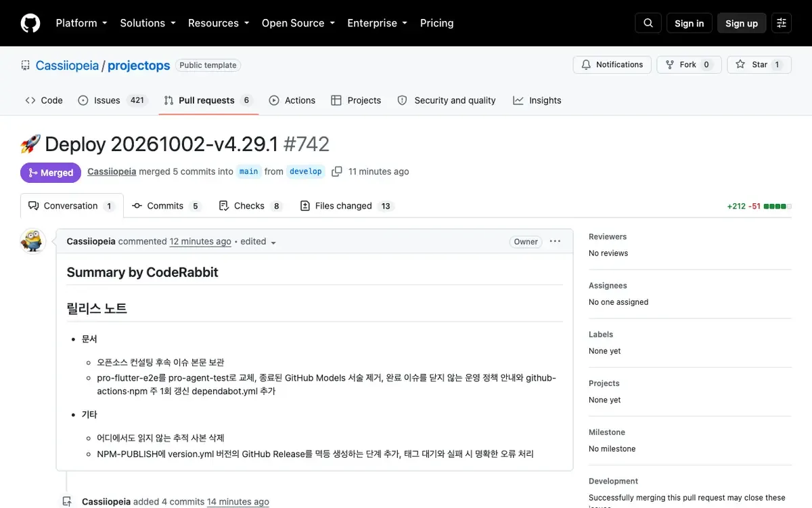This screenshot has height=508, width=812.
Task: Open the Pull requests tab
Action: [208, 100]
